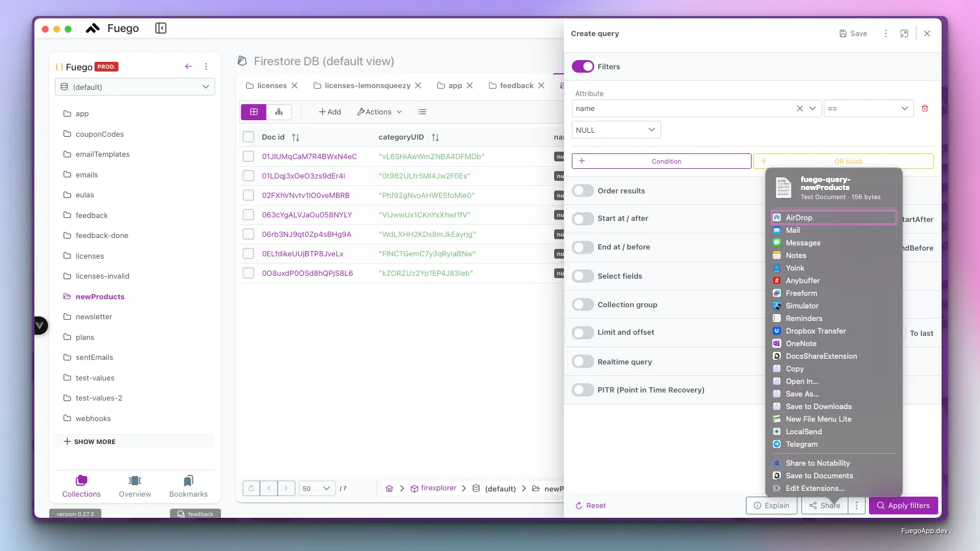
Task: Delete the name filter with trash icon
Action: tap(924, 108)
